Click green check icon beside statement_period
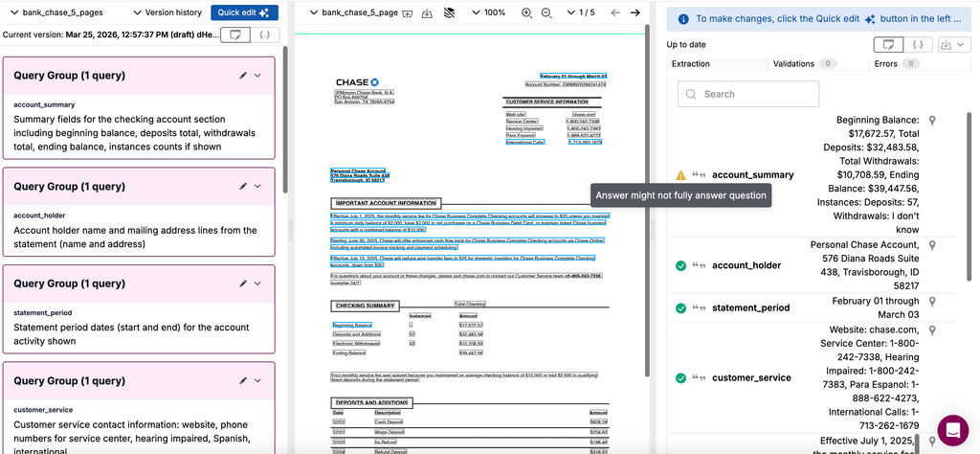The width and height of the screenshot is (980, 454). pyautogui.click(x=681, y=308)
